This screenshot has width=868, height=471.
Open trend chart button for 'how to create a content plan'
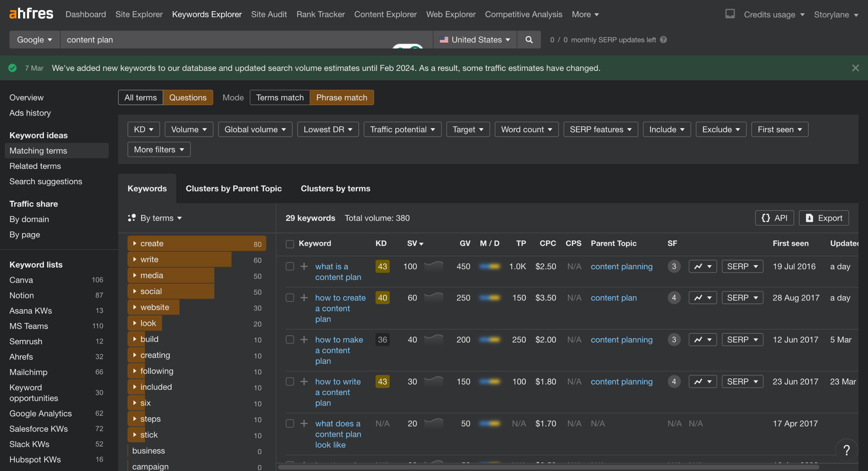pos(703,297)
